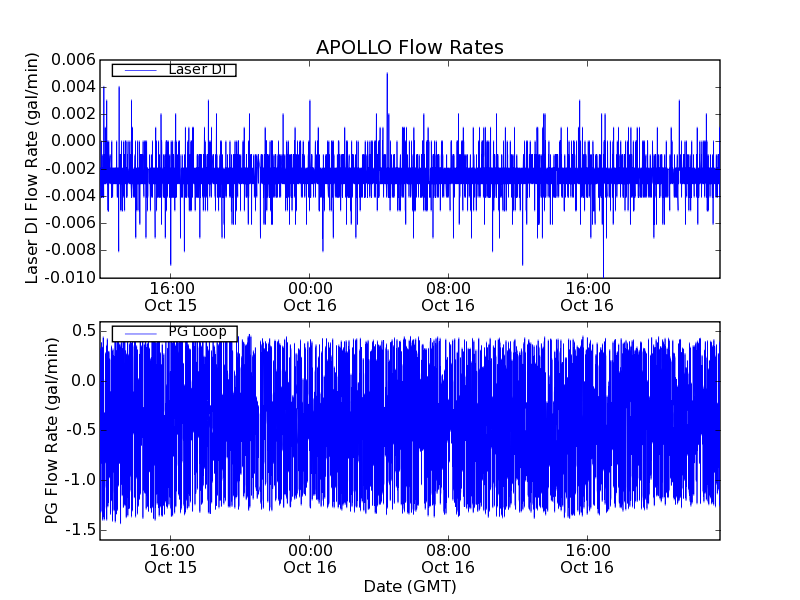The image size is (800, 600).
Task: Click the blue line sample in PG Loop legend
Action: coord(137,333)
